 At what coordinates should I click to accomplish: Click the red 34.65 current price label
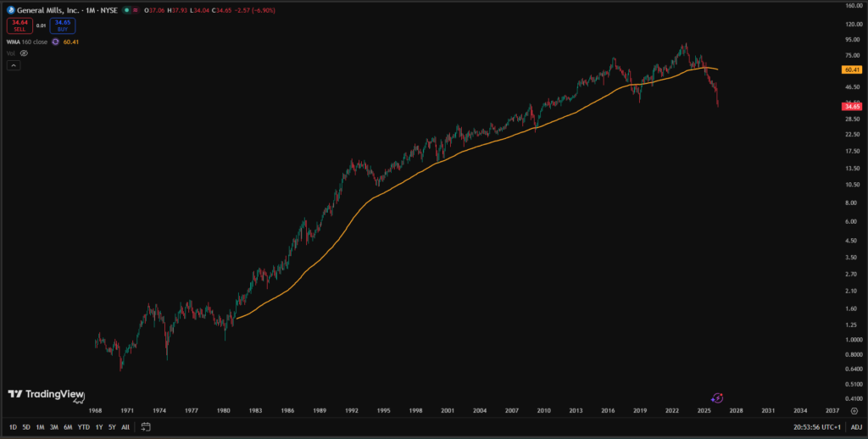[851, 106]
